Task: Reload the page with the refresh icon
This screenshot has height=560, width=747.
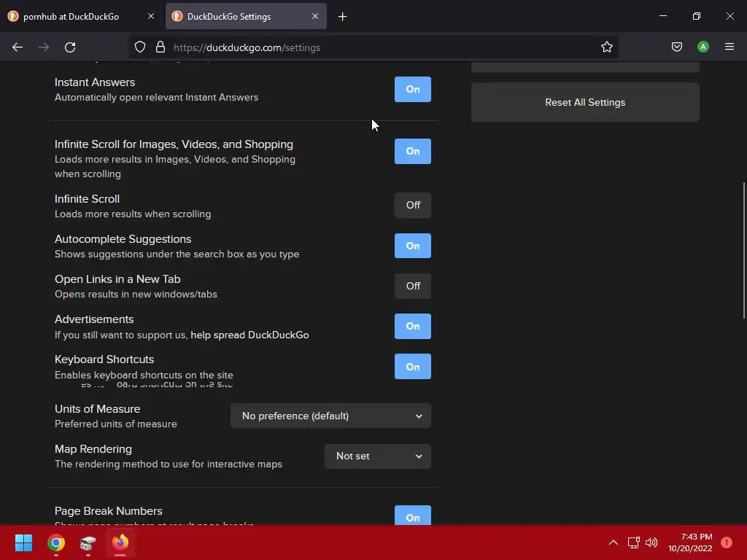Action: coord(70,47)
